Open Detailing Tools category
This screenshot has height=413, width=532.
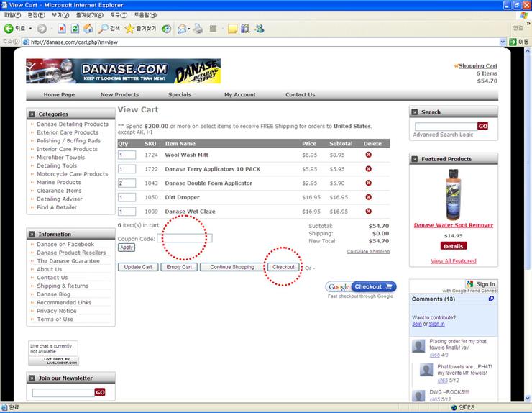click(x=57, y=165)
